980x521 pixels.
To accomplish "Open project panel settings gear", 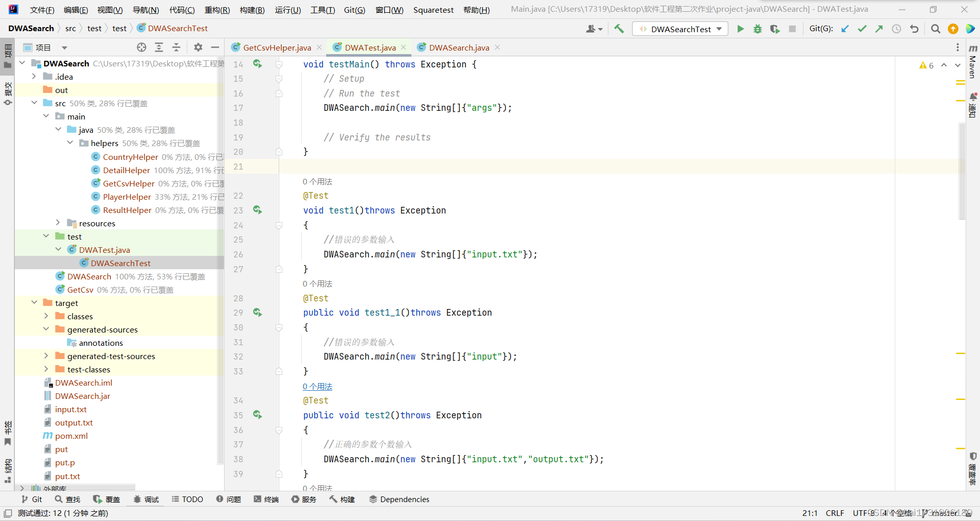I will point(198,48).
